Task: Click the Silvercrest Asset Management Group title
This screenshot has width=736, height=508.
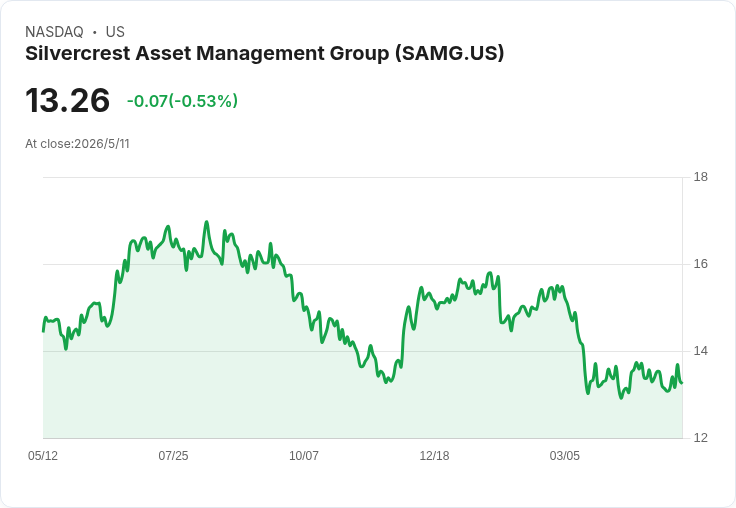Action: click(x=264, y=54)
